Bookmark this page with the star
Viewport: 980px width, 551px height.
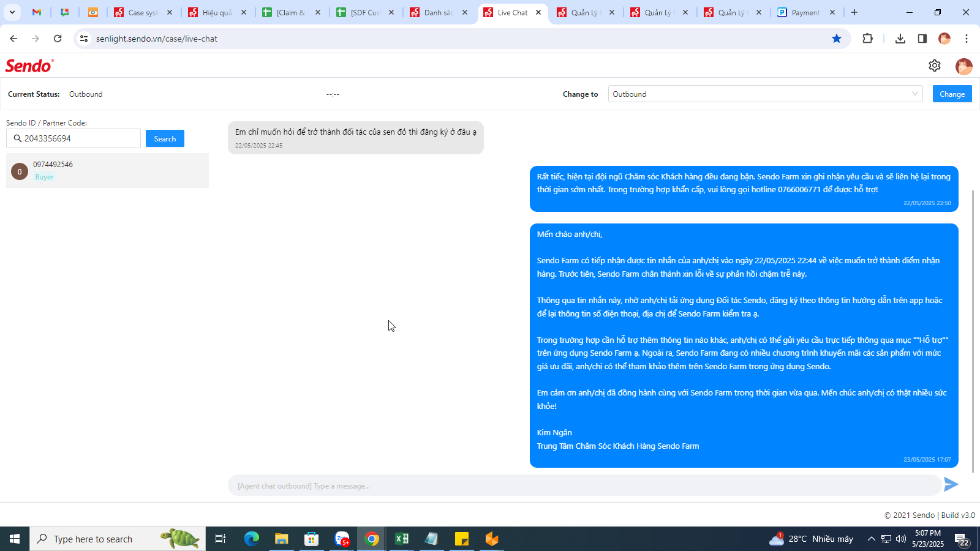coord(837,39)
